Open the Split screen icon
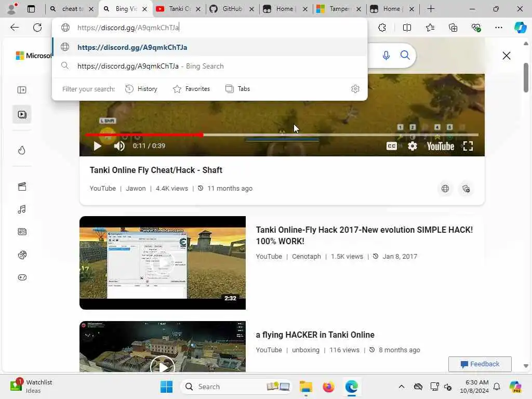 pyautogui.click(x=407, y=28)
